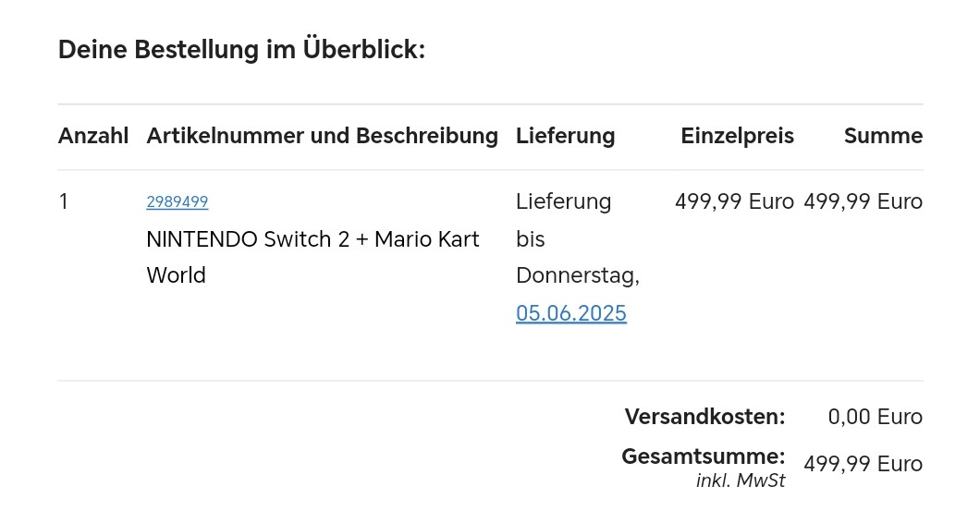Click the row sum 499,99 Euro
The image size is (980, 511).
(864, 201)
